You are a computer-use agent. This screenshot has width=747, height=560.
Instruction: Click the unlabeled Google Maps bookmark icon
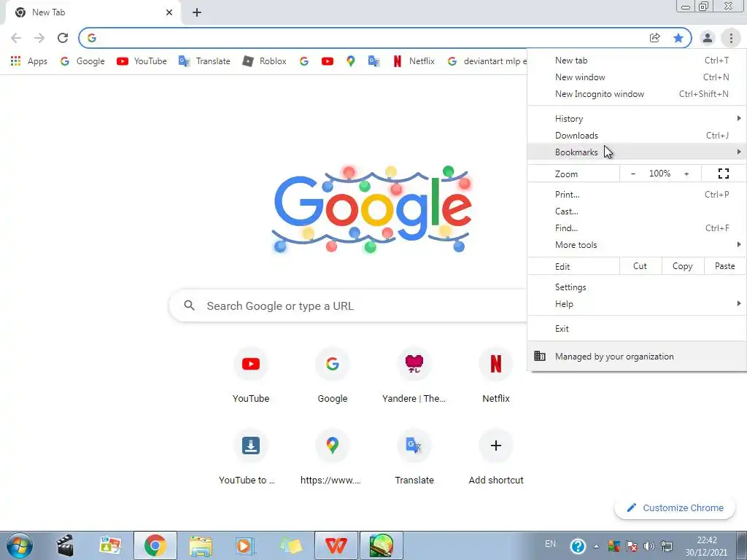(x=351, y=61)
